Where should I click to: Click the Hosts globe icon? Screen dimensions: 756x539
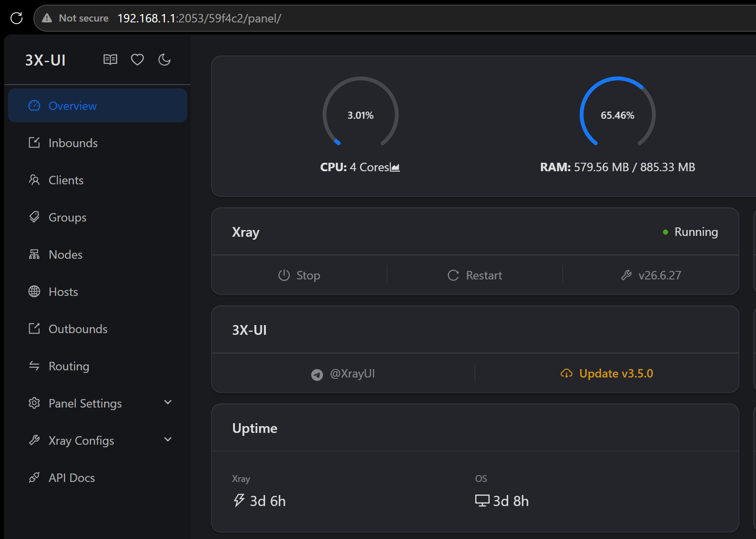[x=34, y=291]
